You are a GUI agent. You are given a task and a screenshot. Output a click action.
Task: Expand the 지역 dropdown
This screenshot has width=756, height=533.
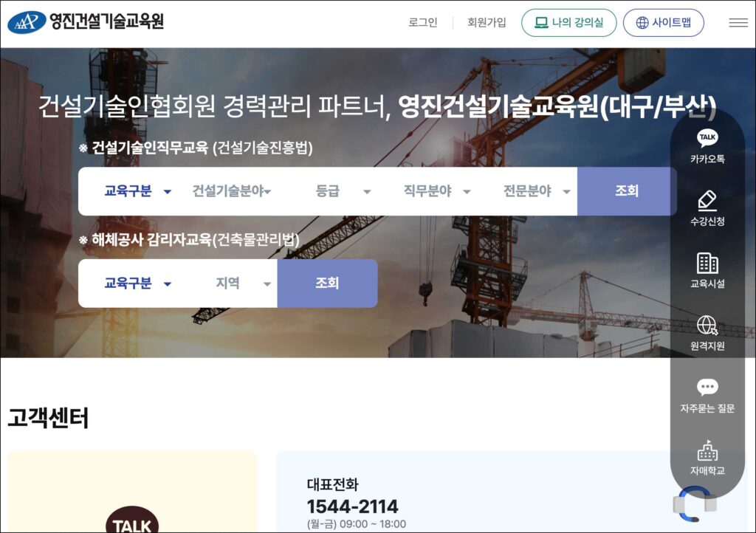(x=243, y=283)
